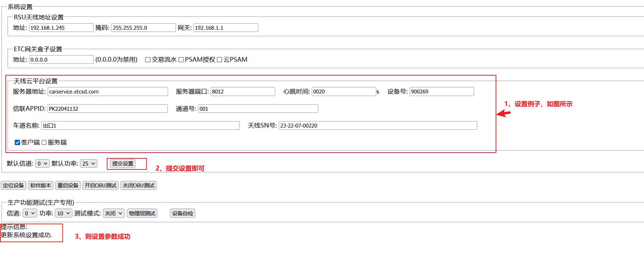Image resolution: width=644 pixels, height=263 pixels.
Task: Open the 默认信道 dropdown
Action: tap(42, 163)
